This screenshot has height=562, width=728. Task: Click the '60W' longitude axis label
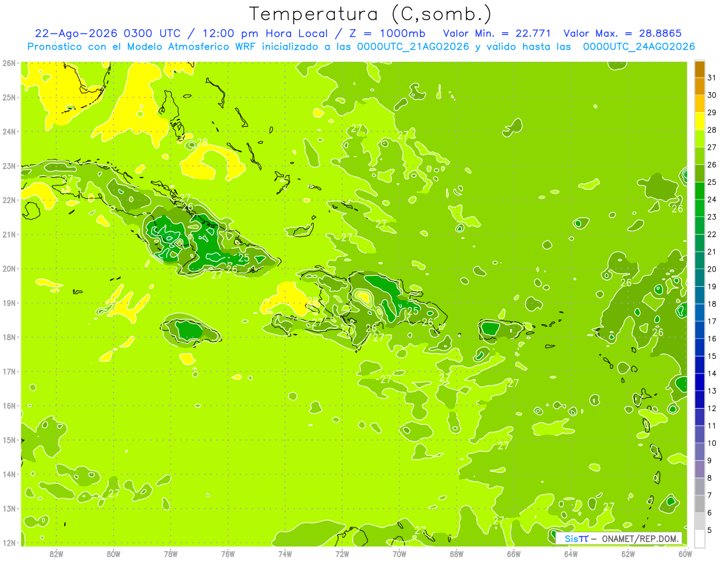pyautogui.click(x=686, y=554)
